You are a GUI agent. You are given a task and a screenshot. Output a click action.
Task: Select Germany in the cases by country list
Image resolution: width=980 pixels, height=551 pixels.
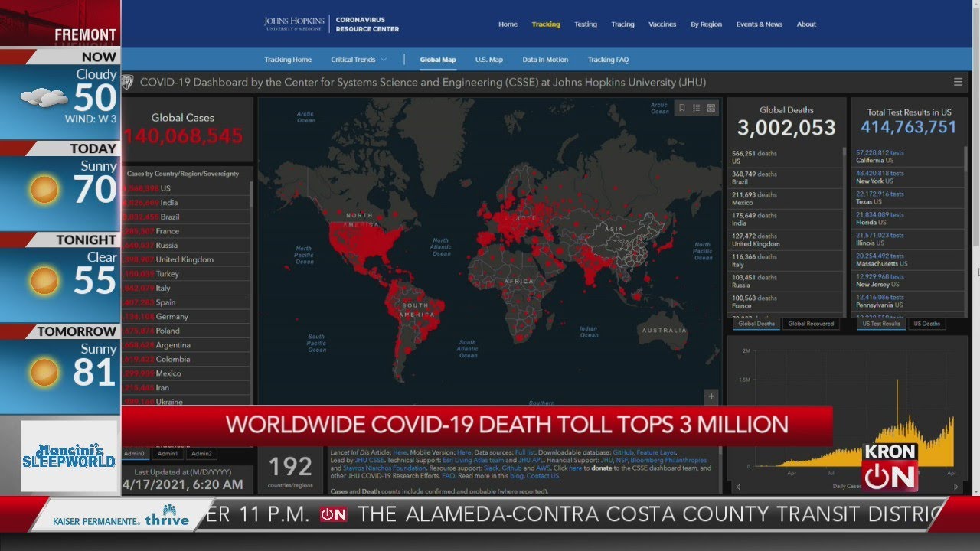pos(186,317)
